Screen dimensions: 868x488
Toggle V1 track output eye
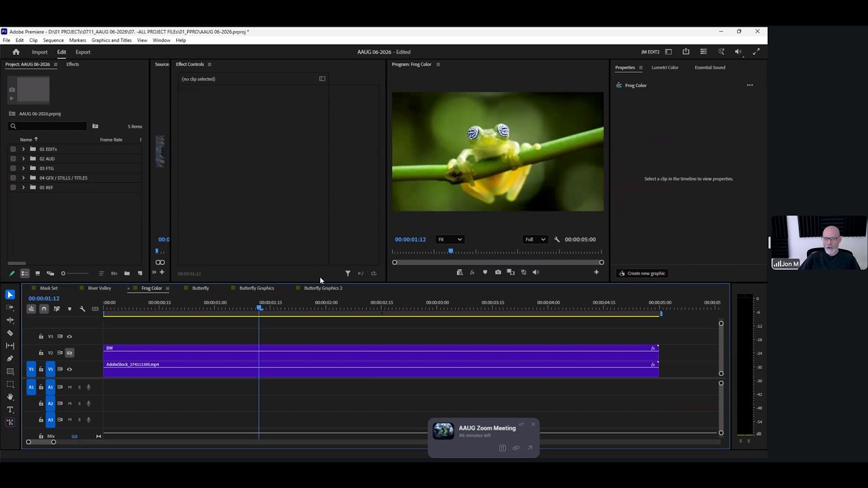click(69, 369)
